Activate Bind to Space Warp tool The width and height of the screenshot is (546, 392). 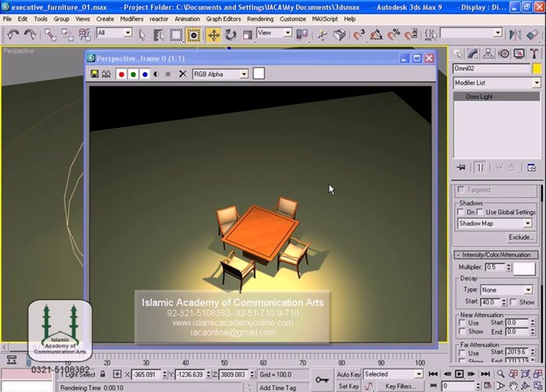pyautogui.click(x=84, y=35)
